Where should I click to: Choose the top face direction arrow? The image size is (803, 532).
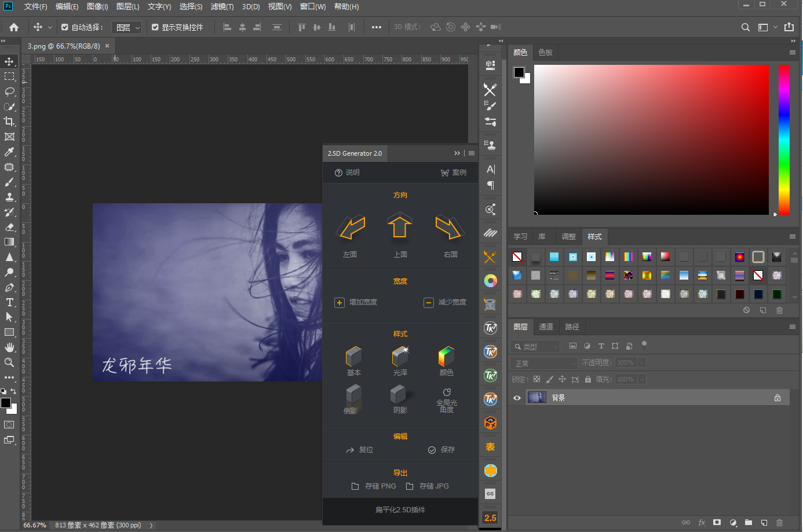400,226
